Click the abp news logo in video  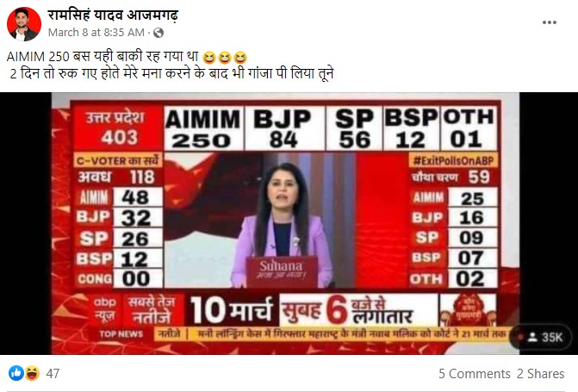point(104,309)
